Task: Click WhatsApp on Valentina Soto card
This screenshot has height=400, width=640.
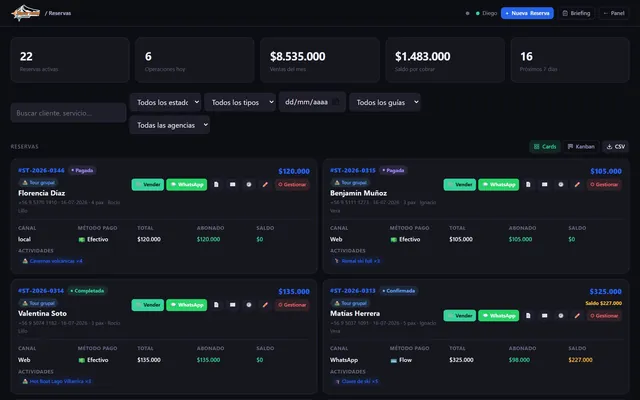Action: 187,305
